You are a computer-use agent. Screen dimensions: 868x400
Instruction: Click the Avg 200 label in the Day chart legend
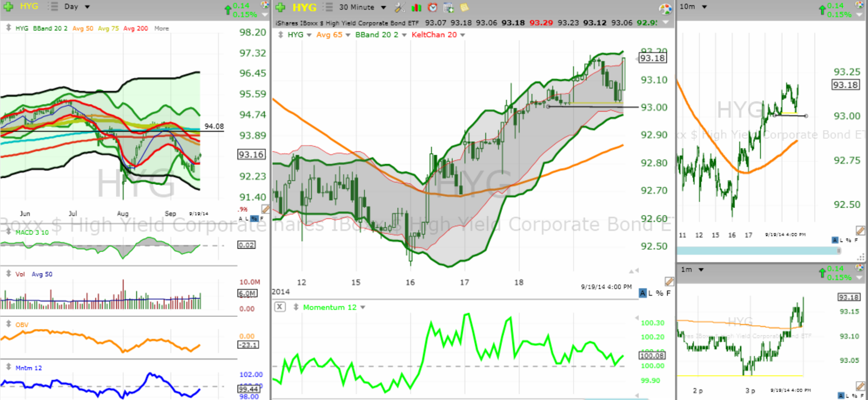[136, 28]
